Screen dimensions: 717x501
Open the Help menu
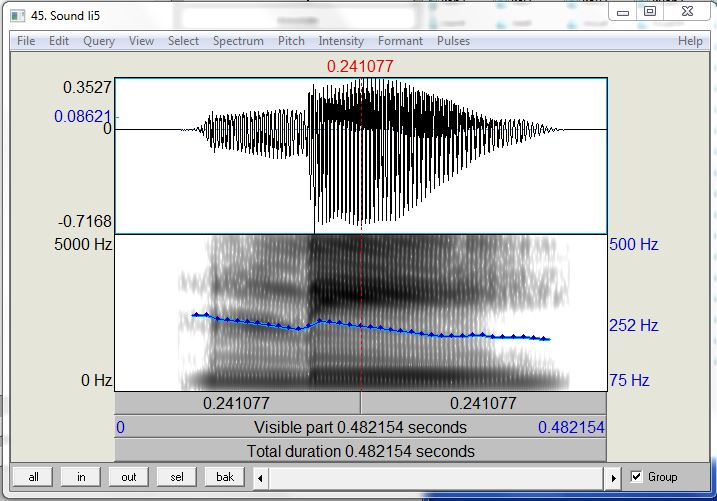coord(690,41)
